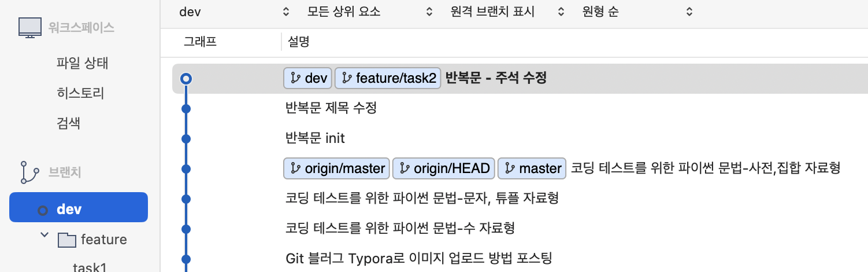
Task: Click the origin/master branch tag
Action: [x=337, y=168]
